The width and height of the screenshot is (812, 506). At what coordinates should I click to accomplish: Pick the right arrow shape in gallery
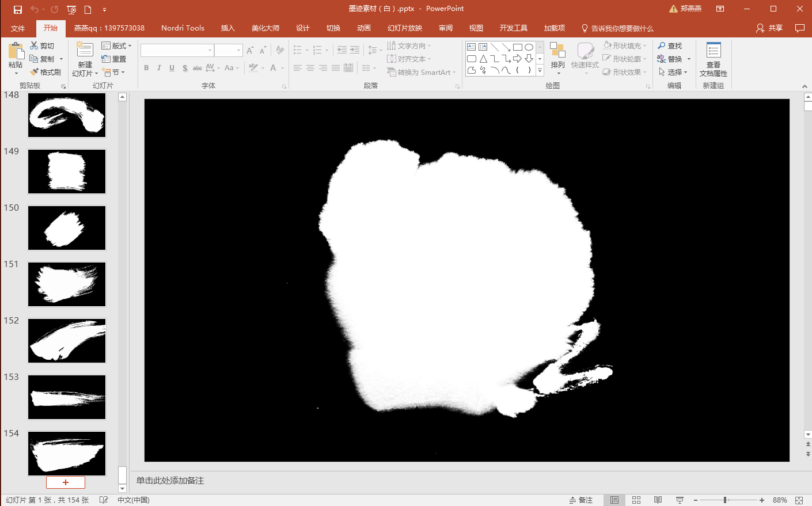(517, 59)
